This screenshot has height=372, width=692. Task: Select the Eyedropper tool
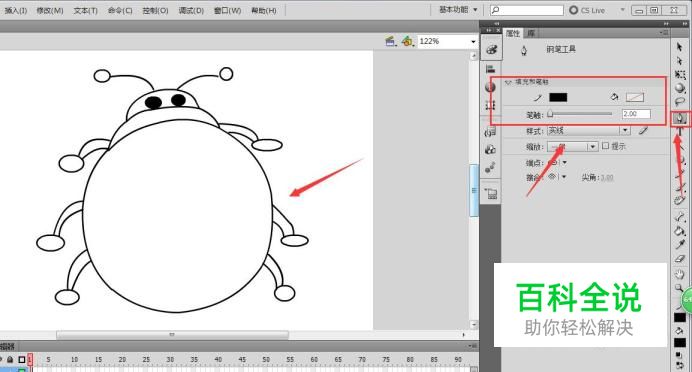coord(680,244)
